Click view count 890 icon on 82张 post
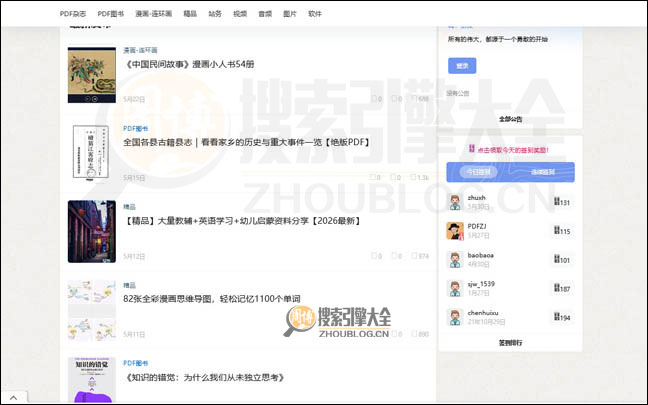 (420, 334)
